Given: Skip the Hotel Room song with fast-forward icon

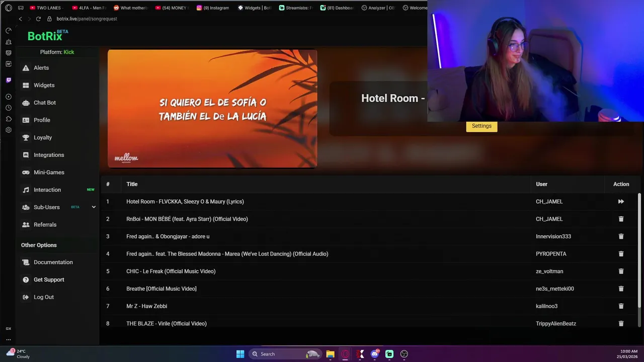Looking at the screenshot, I should [621, 202].
